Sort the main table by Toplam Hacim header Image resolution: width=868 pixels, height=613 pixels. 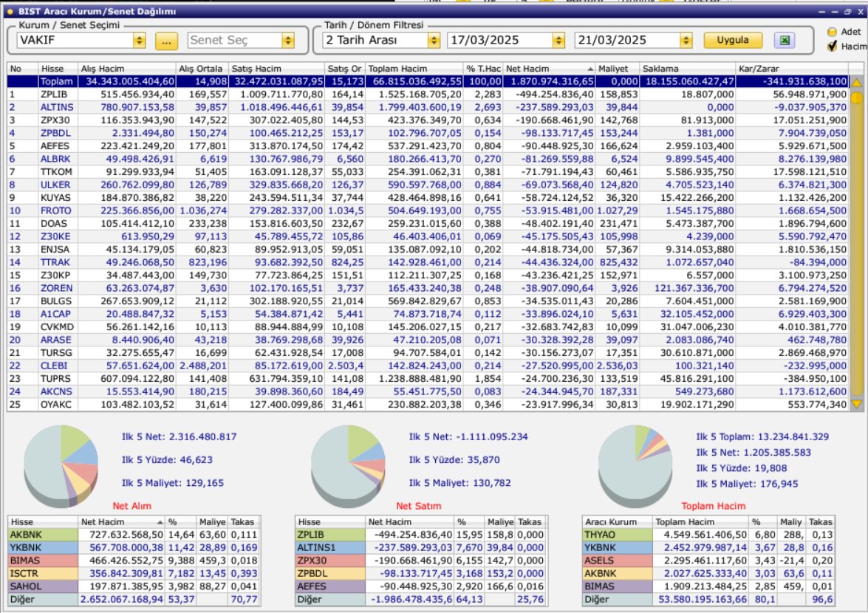[x=414, y=69]
